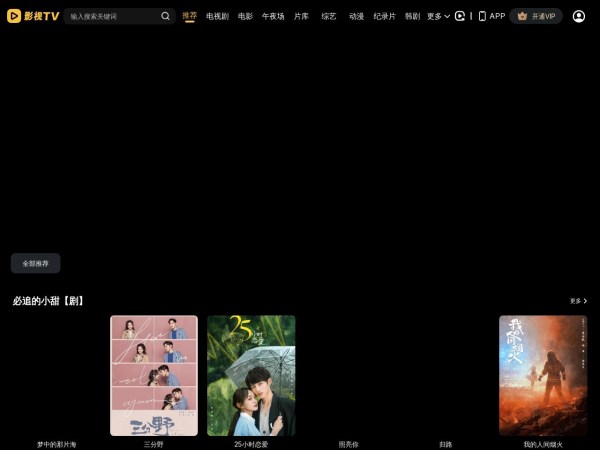This screenshot has height=450, width=600.
Task: Focus the search keyword input field
Action: click(112, 16)
